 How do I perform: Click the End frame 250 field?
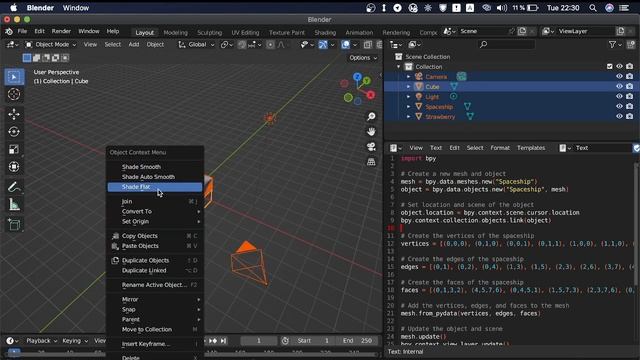[x=357, y=340]
